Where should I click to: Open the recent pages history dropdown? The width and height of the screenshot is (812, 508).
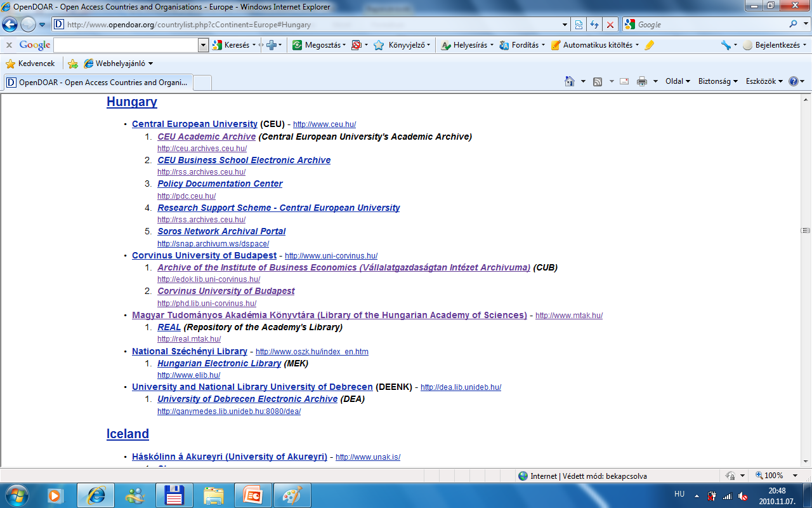[42, 25]
